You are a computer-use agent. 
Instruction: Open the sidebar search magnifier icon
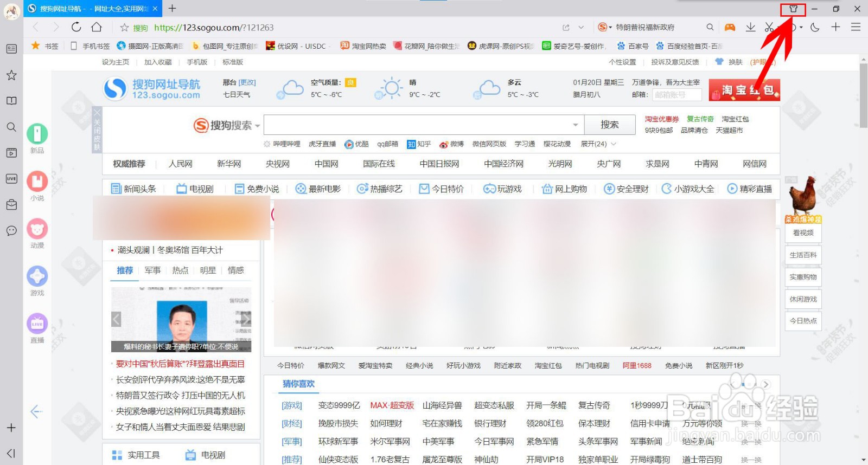(11, 127)
